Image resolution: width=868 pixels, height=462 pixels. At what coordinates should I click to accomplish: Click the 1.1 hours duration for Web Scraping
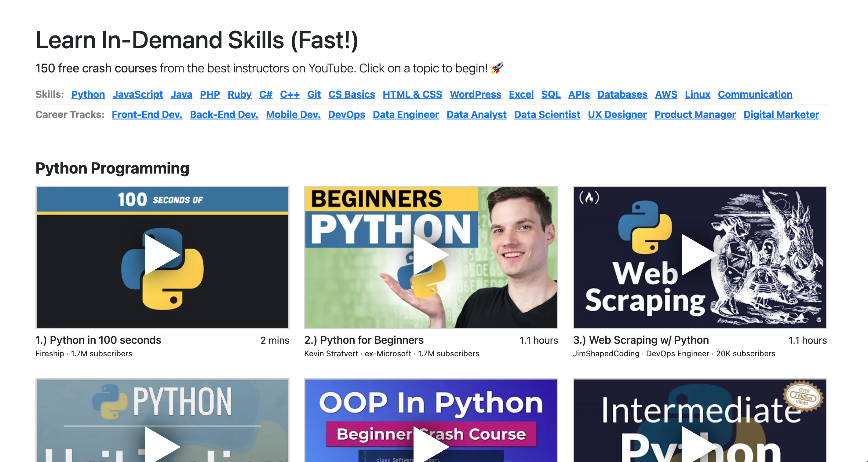click(807, 340)
